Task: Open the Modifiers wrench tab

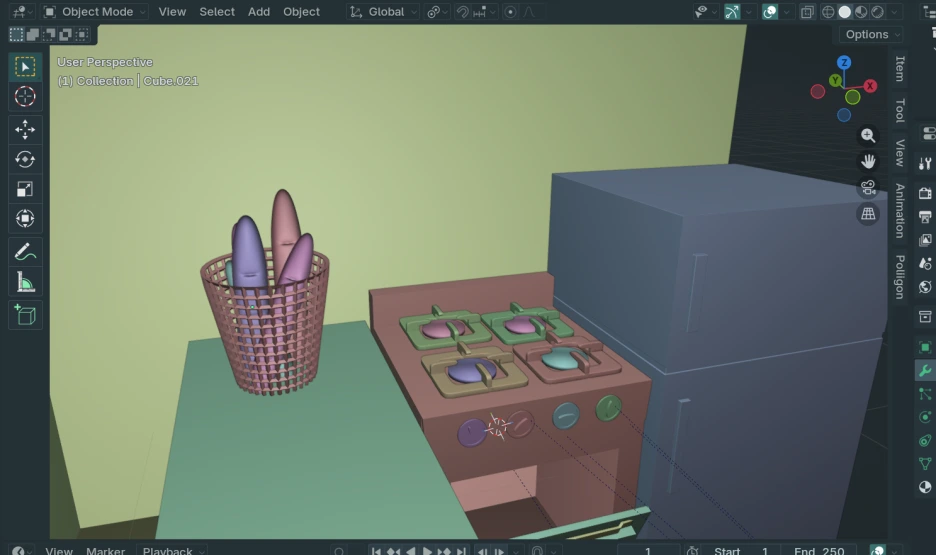Action: (x=925, y=371)
